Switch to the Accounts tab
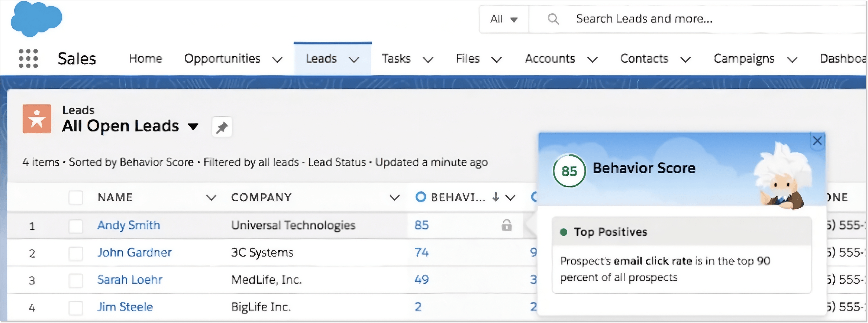This screenshot has width=868, height=323. (x=549, y=58)
